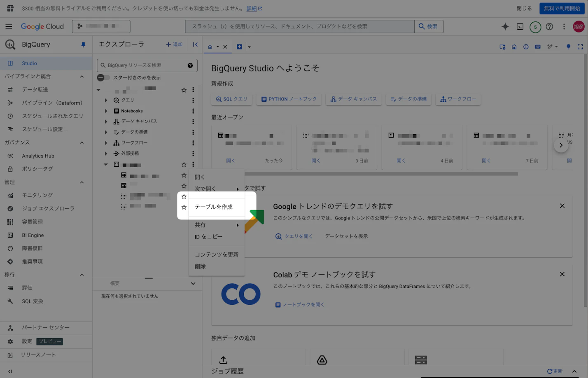Image resolution: width=588 pixels, height=378 pixels.
Task: Click the SQL クエリ button
Action: click(231, 99)
